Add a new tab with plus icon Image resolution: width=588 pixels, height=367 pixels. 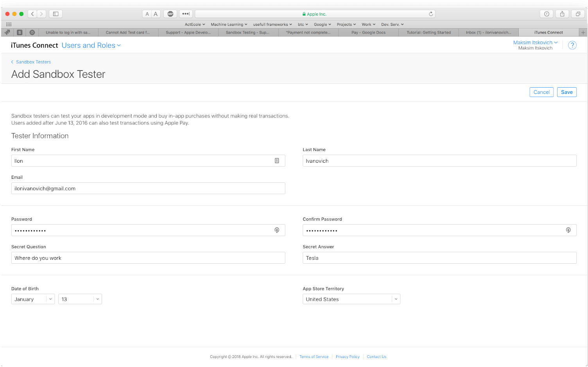click(583, 32)
